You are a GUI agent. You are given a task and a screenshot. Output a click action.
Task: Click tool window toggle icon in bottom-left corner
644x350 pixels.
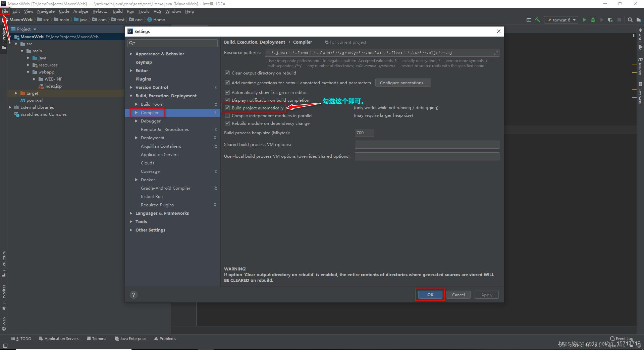point(5,346)
